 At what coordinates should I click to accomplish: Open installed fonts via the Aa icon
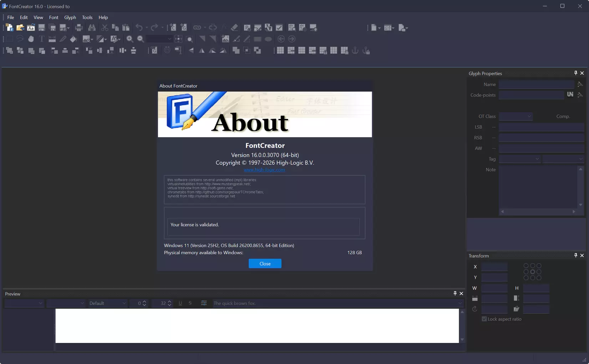coord(31,27)
